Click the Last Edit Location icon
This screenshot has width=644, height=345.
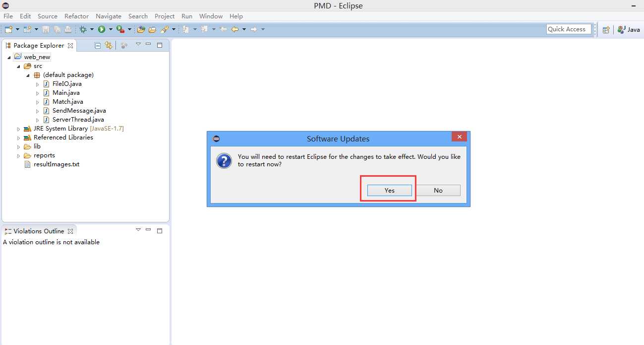pyautogui.click(x=224, y=29)
